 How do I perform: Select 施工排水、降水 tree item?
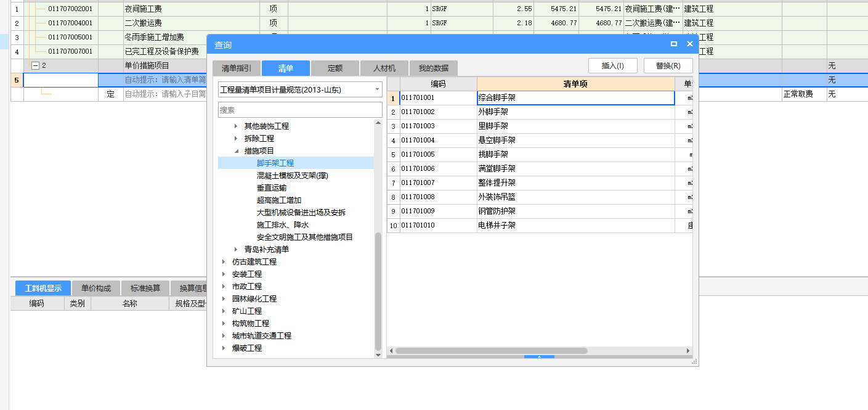click(283, 225)
